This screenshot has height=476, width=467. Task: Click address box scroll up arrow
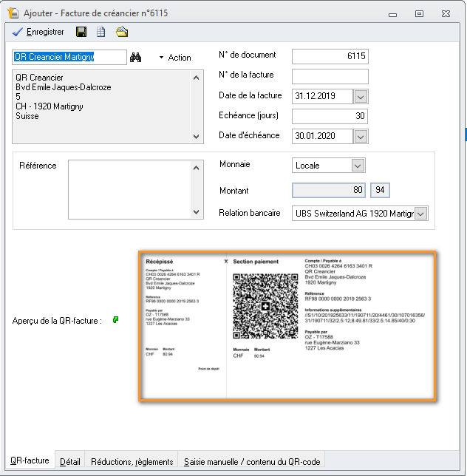pos(196,78)
